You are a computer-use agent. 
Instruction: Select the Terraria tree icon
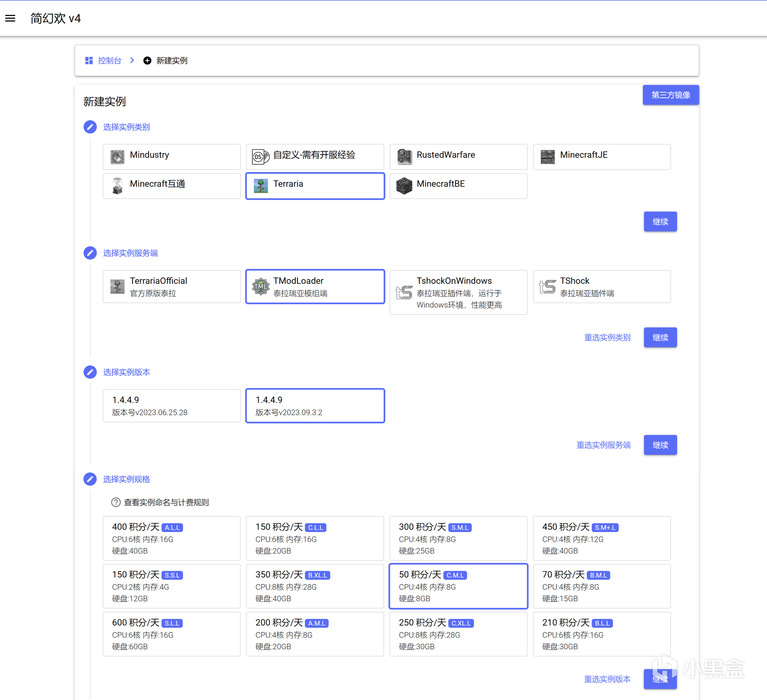[261, 186]
